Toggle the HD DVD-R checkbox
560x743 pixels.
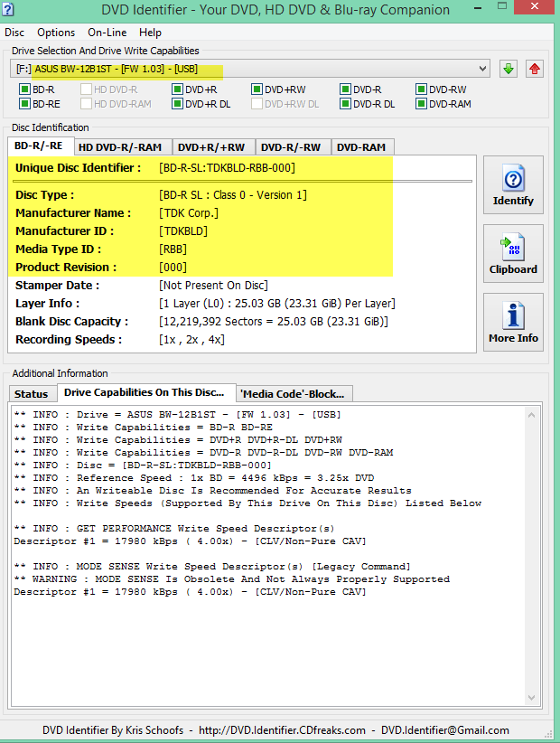point(86,89)
